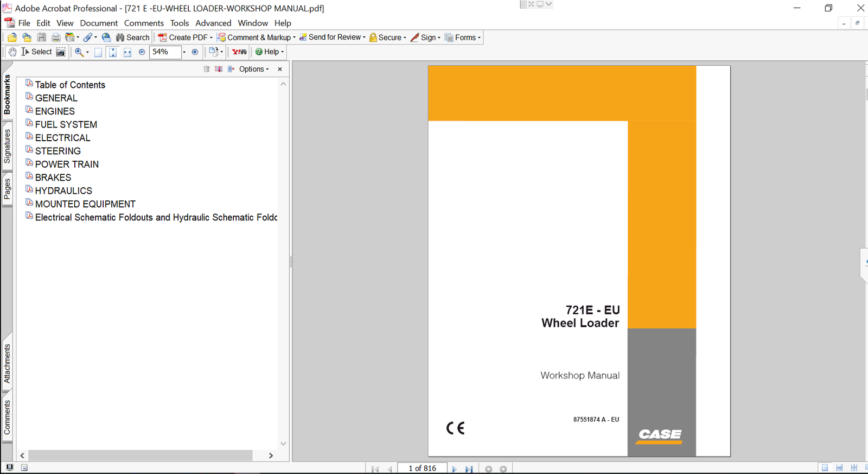Switch to continuous page layout

click(x=839, y=468)
